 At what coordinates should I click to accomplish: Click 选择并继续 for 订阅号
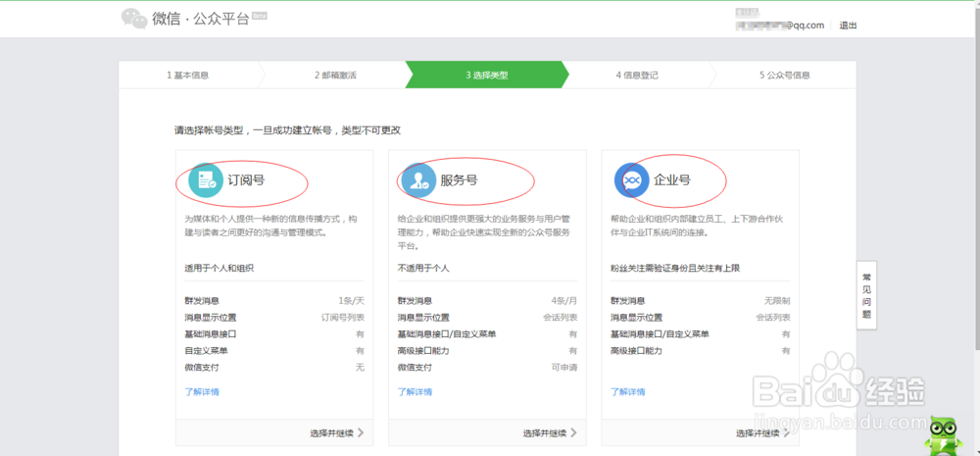click(336, 432)
